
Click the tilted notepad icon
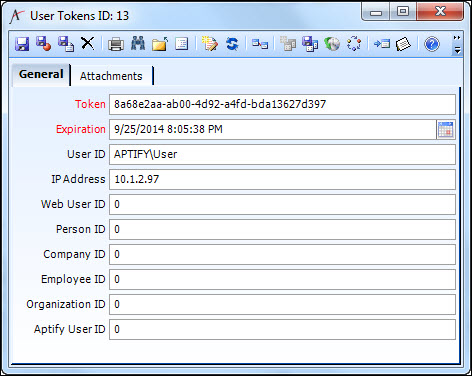coord(403,44)
